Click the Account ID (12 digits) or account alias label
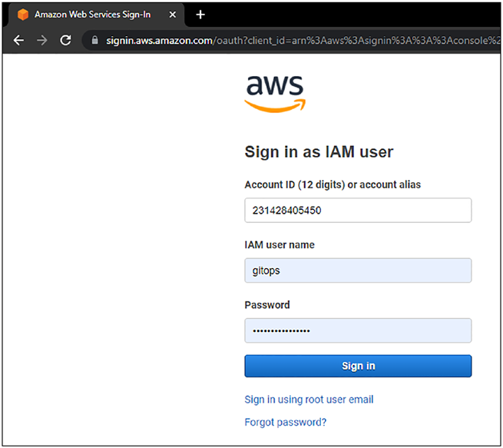503x448 pixels. click(333, 184)
